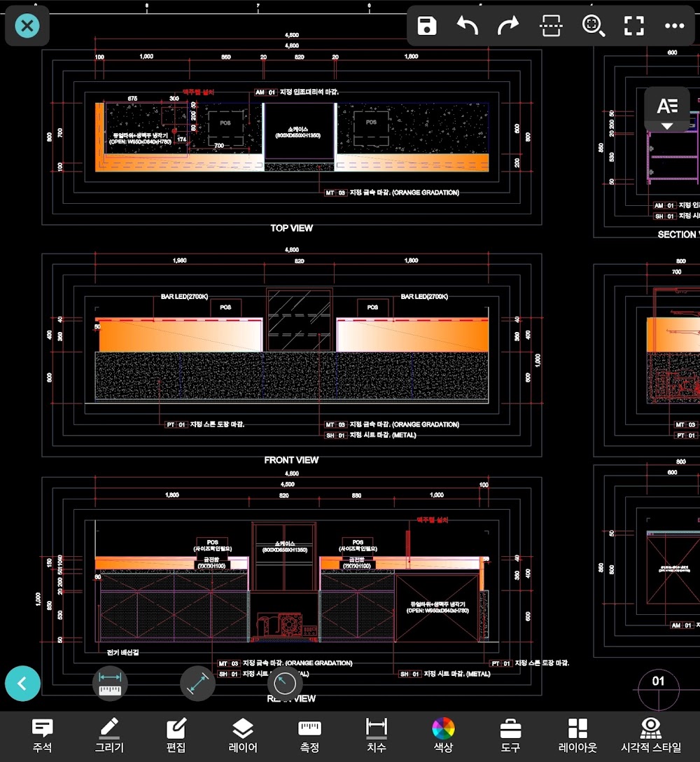700x762 pixels.
Task: Collapse the measure tools with back chevron
Action: [x=23, y=684]
